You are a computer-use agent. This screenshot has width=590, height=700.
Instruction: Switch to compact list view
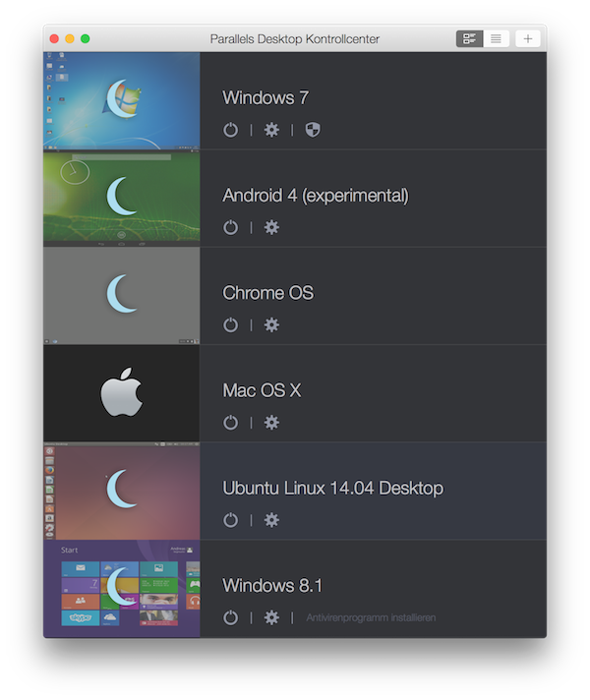(x=496, y=39)
